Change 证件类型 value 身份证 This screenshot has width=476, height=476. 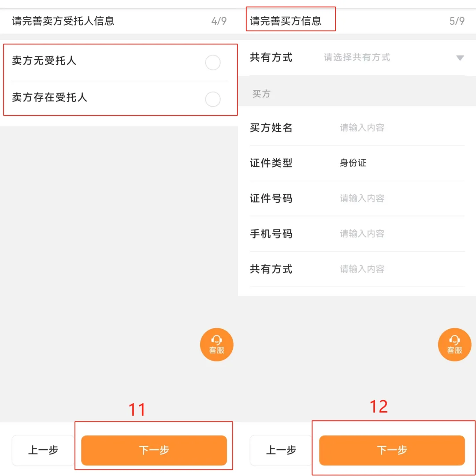pos(353,163)
